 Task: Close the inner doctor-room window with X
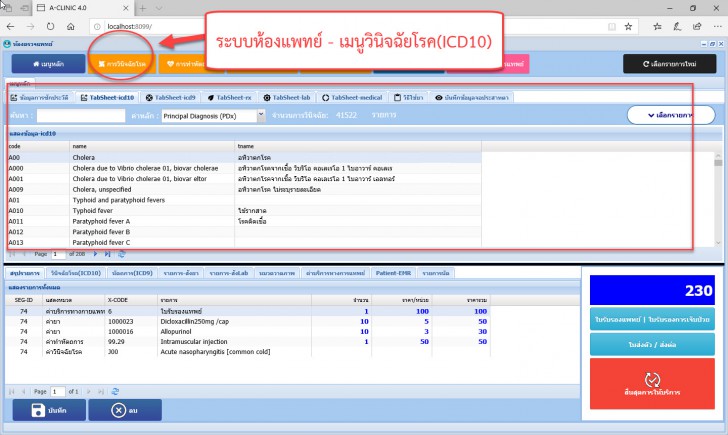[721, 44]
